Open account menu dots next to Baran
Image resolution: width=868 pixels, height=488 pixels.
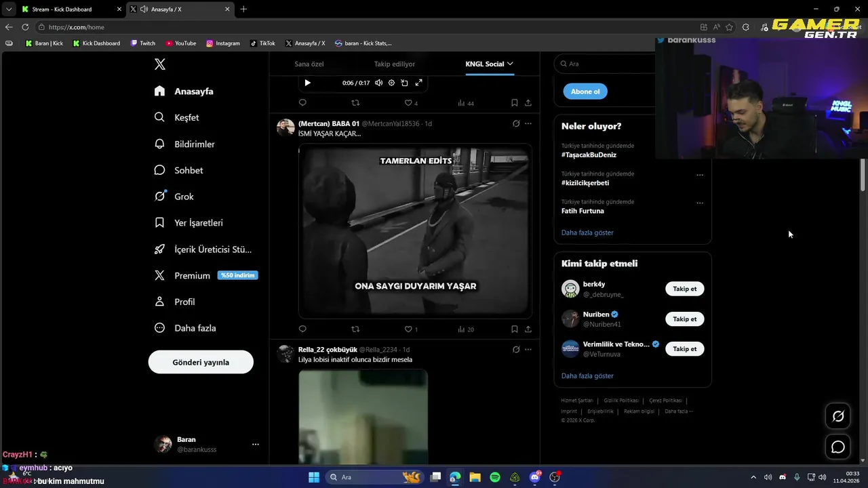coord(256,445)
